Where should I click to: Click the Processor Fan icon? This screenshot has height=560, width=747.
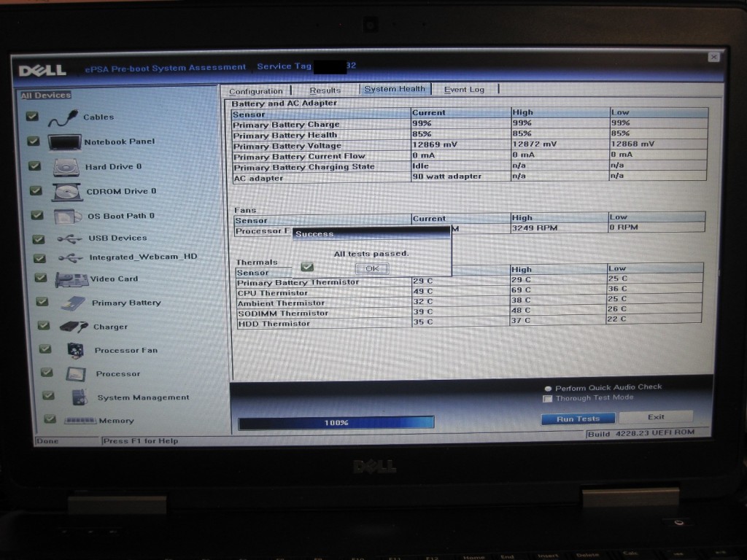click(x=76, y=351)
